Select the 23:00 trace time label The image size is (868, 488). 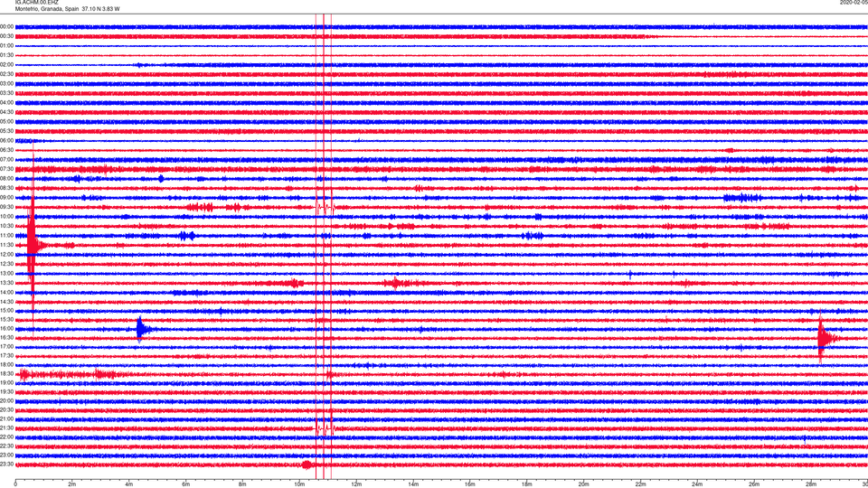tap(6, 455)
